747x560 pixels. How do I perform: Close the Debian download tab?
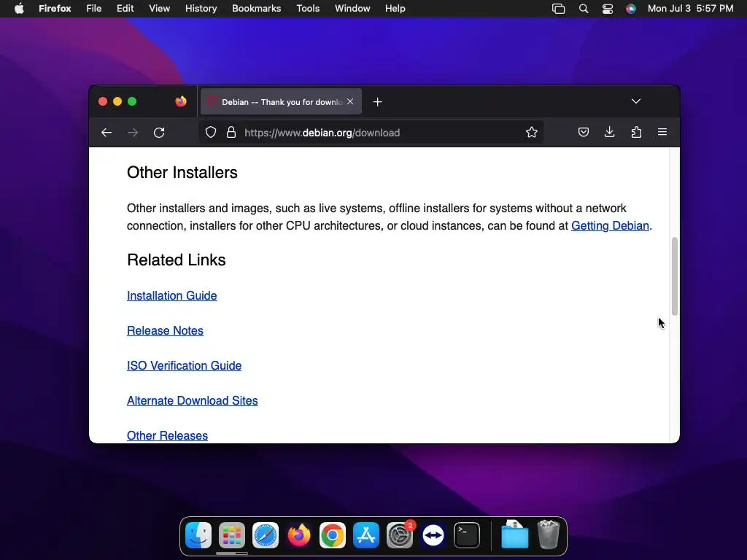(350, 101)
